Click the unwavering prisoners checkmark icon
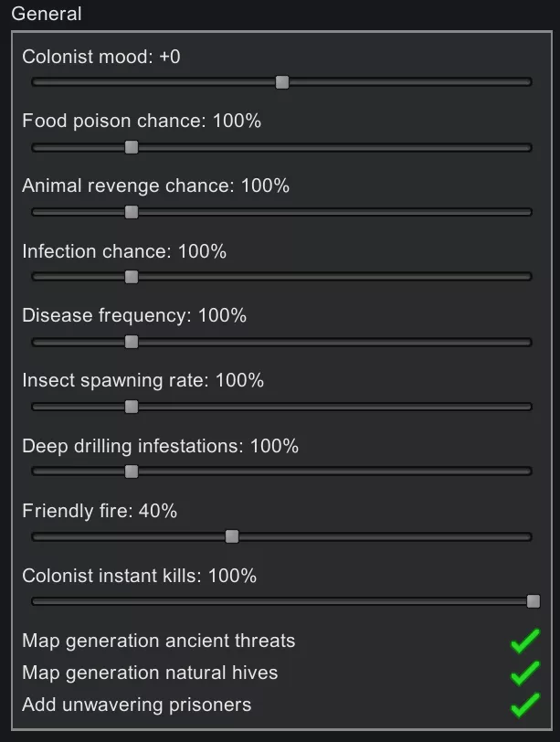560x742 pixels. [524, 705]
